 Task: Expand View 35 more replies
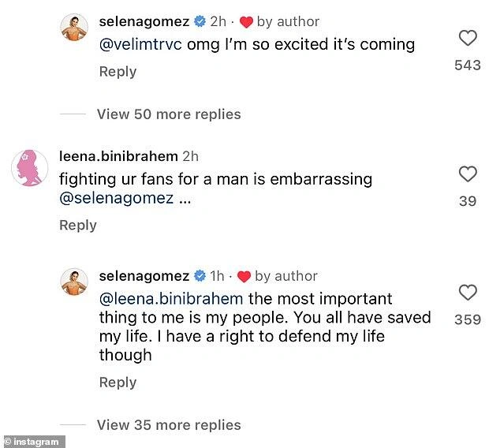point(169,425)
